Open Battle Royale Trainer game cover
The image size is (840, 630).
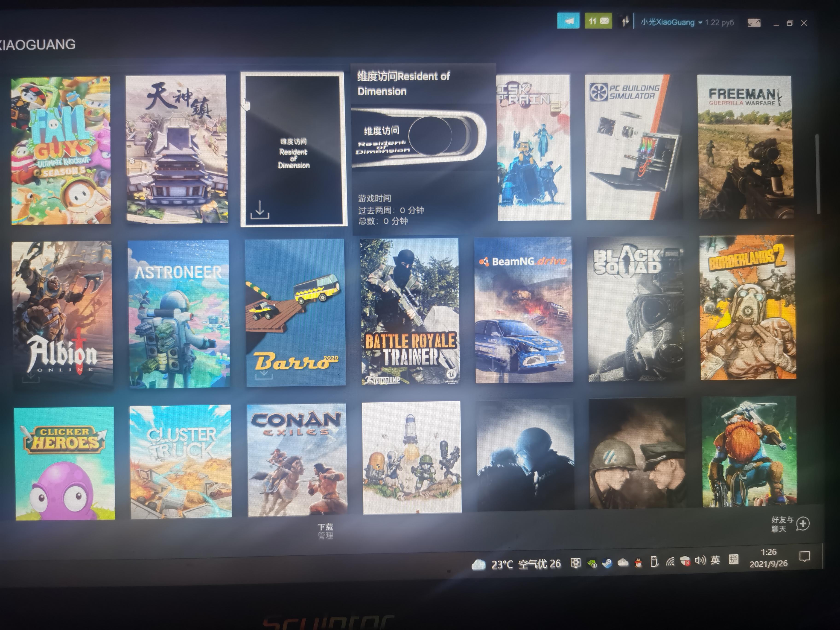410,311
